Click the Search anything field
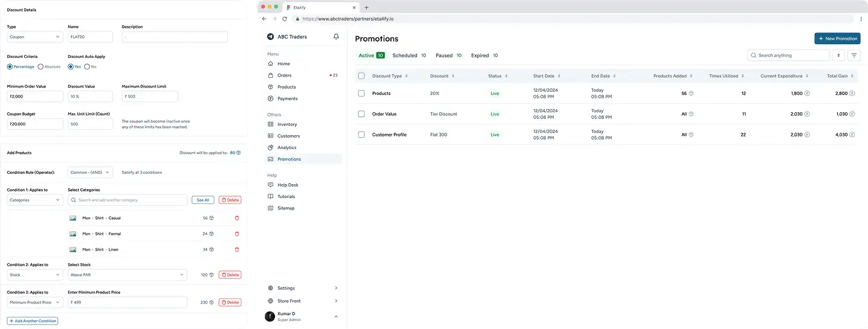This screenshot has width=868, height=329. pyautogui.click(x=788, y=56)
